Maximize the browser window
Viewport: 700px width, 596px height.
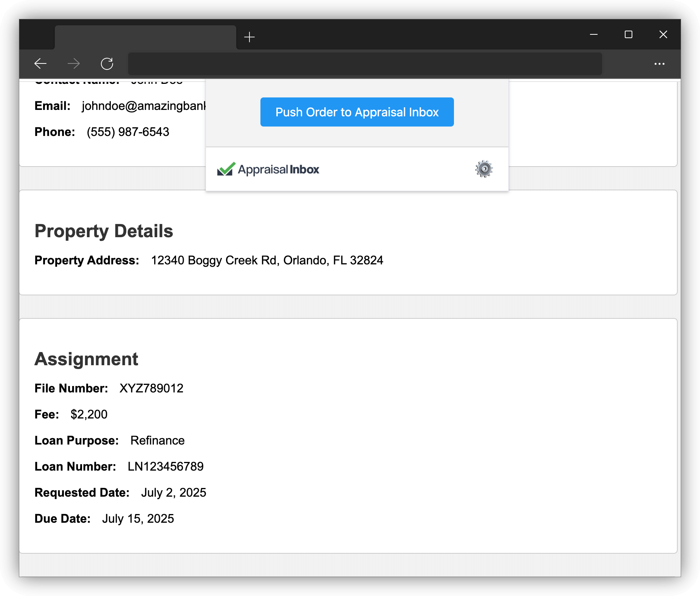point(628,35)
